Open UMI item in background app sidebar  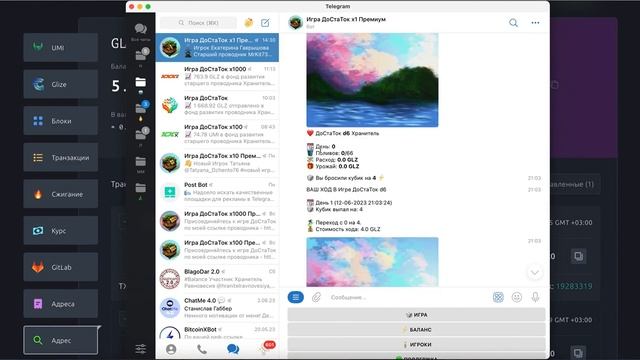(60, 47)
